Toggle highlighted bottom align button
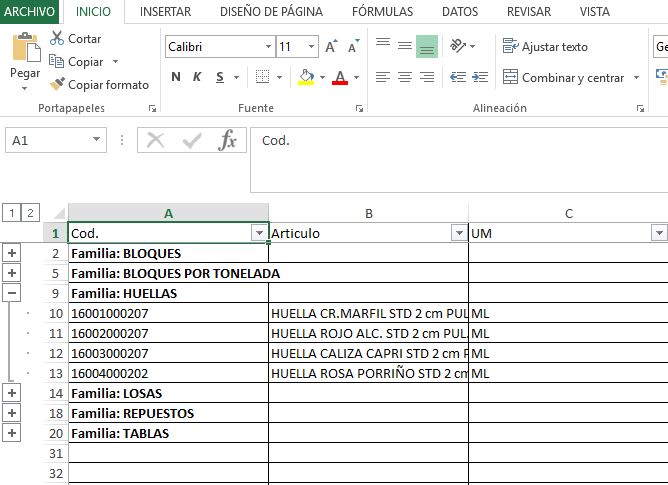The height and width of the screenshot is (485, 668). click(427, 46)
